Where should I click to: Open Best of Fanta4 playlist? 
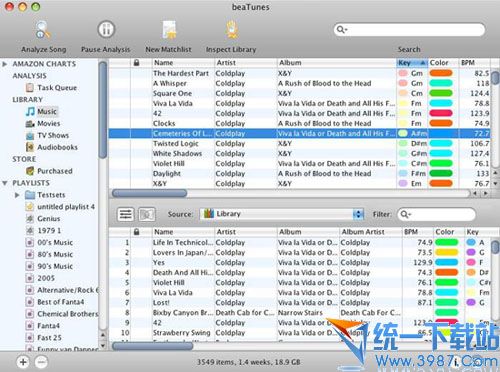(55, 302)
